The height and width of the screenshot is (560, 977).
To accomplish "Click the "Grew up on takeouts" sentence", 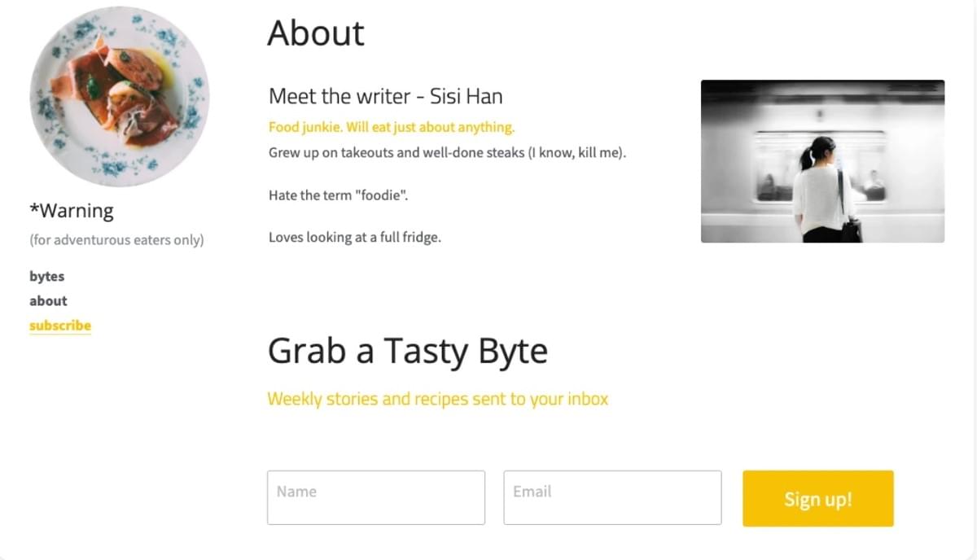I will (447, 152).
